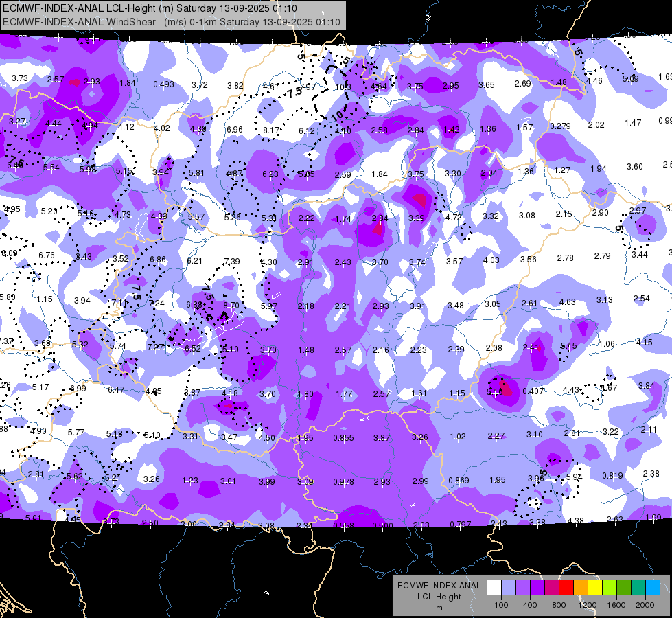
Task: Click the wind shear value 0.407
Action: [x=533, y=391]
